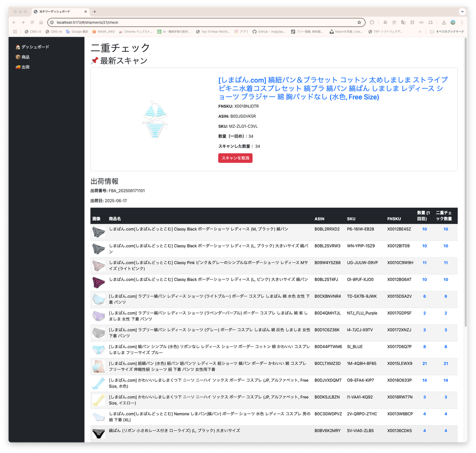Image resolution: width=476 pixels, height=453 pixels.
Task: Click the page vertical scrollbar
Action: pyautogui.click(x=465, y=182)
